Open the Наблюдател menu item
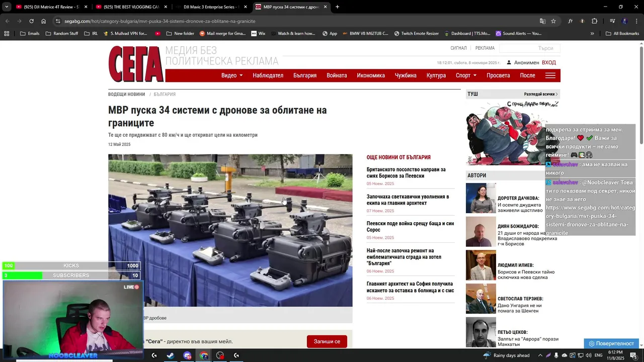Viewport: 644px width, 362px height. 268,75
